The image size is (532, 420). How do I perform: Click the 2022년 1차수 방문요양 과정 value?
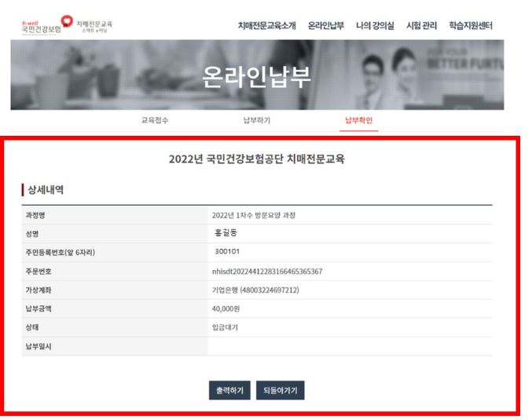tap(254, 215)
